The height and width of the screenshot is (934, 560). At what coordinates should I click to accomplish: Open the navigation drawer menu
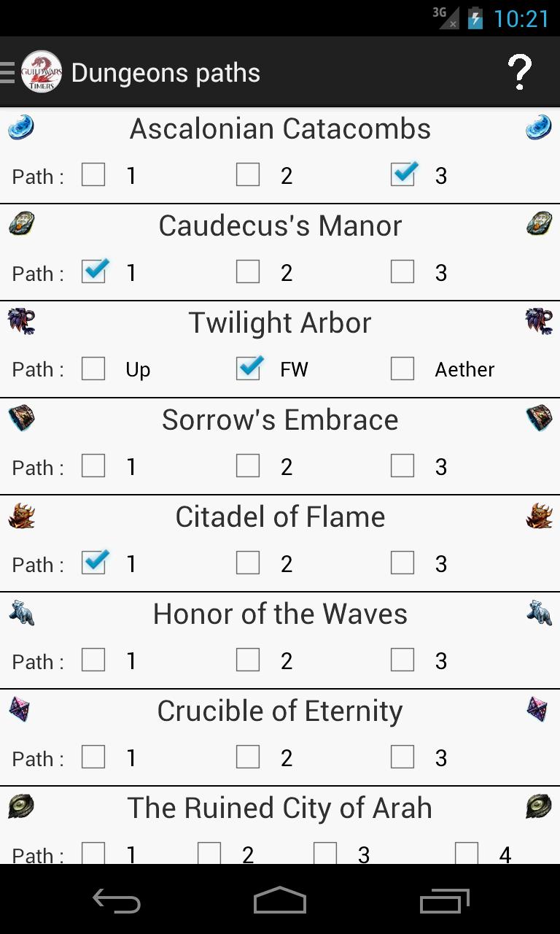(x=7, y=72)
